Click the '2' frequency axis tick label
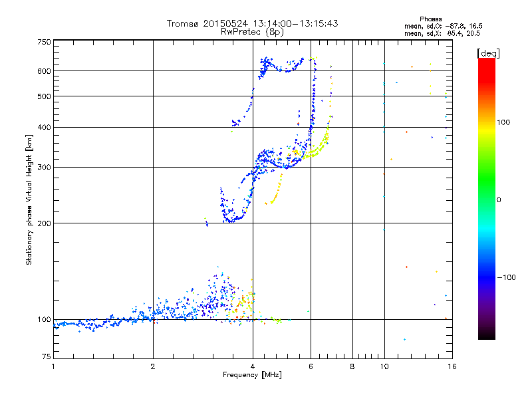Screen dimensions: 532x399 coord(153,366)
